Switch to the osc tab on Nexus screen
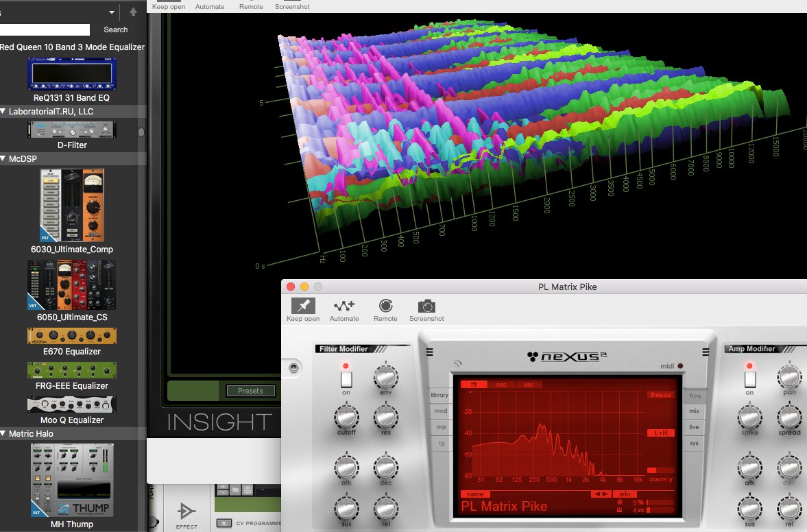The height and width of the screenshot is (532, 807). coord(501,385)
